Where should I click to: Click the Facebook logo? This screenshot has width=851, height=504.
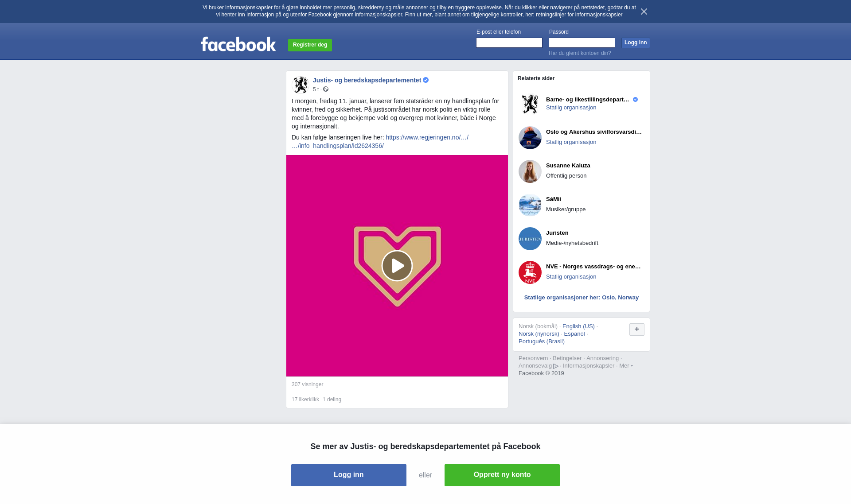pos(238,44)
